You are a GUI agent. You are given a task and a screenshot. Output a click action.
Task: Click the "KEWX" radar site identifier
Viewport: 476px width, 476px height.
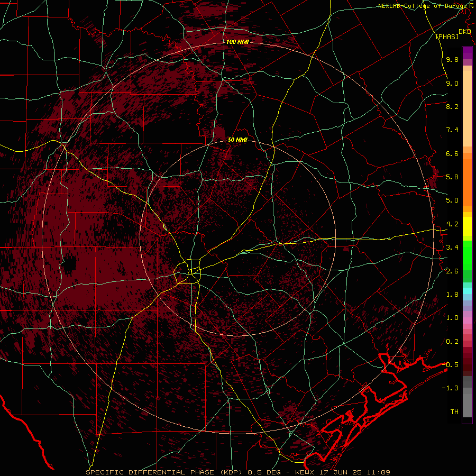coord(305,472)
